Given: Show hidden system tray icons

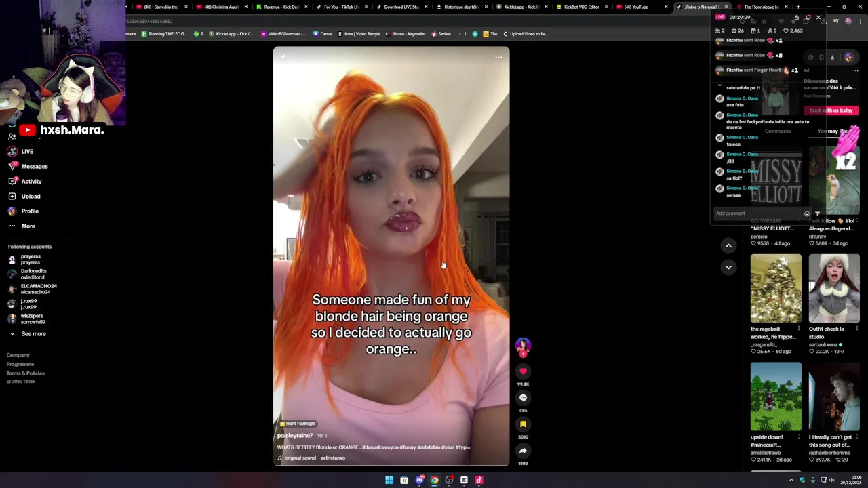Looking at the screenshot, I should tap(791, 480).
